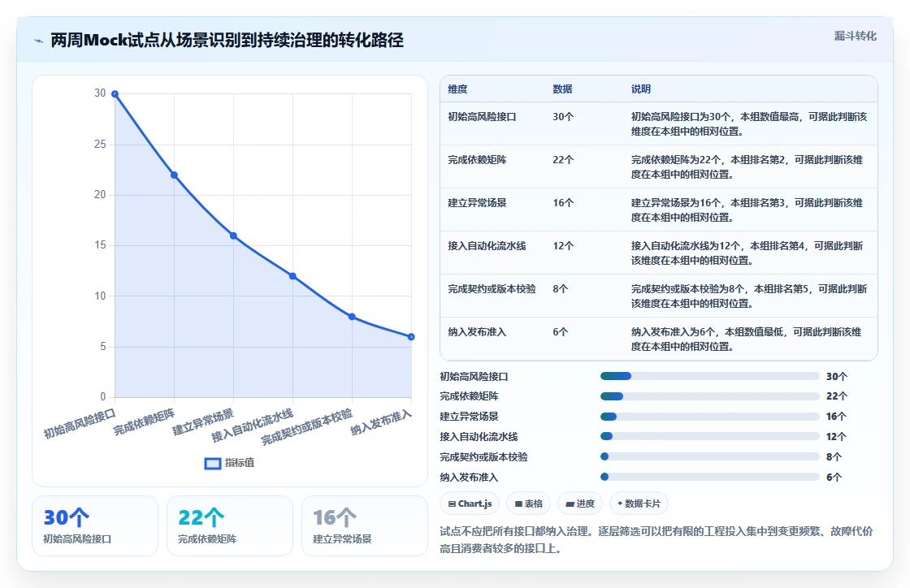
Task: Click the chart data point at value 6
Action: pyautogui.click(x=411, y=337)
